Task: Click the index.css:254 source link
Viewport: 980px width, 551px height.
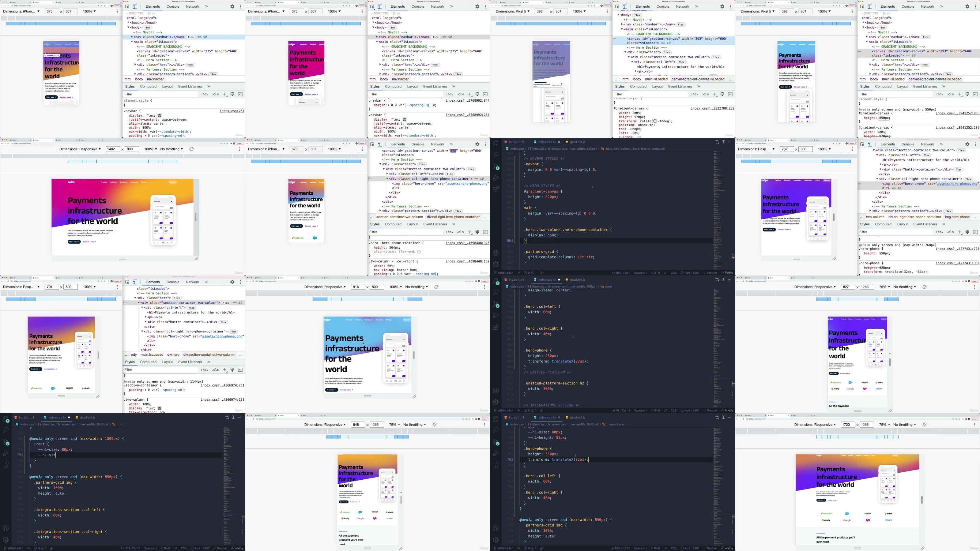Action: click(232, 111)
